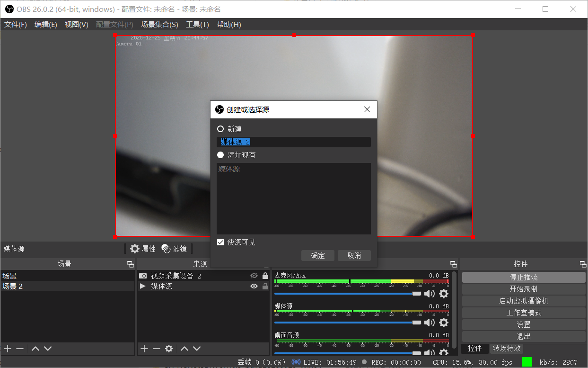Viewport: 588px width, 368px height.
Task: Show hidden 视频采集设备 2 source
Action: (254, 276)
